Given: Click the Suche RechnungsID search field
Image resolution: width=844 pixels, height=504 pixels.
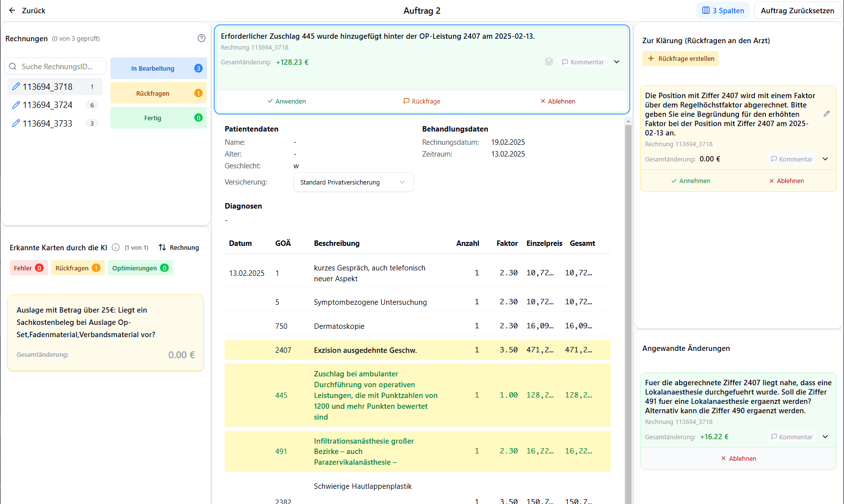Looking at the screenshot, I should click(55, 66).
